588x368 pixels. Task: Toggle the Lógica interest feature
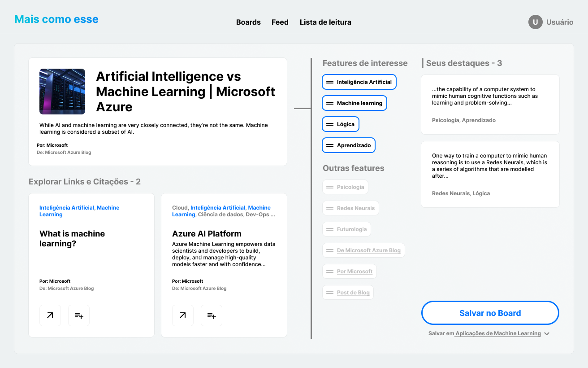coord(341,124)
